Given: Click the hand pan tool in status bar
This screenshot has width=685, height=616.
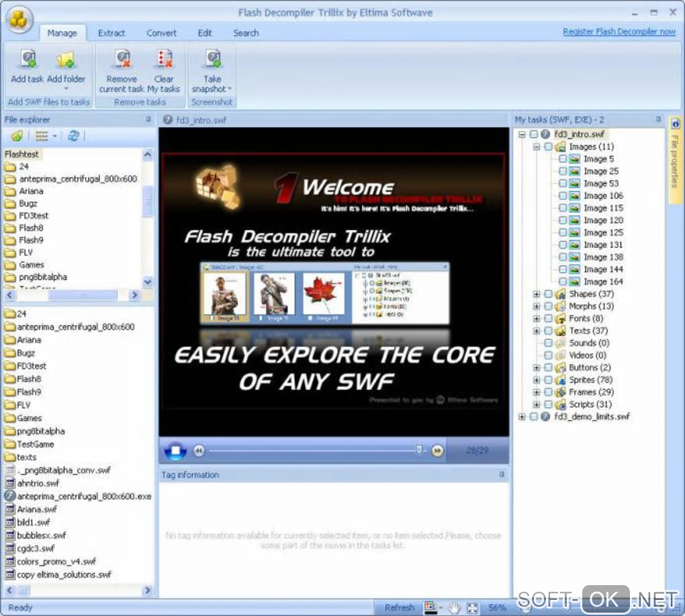Looking at the screenshot, I should (455, 608).
